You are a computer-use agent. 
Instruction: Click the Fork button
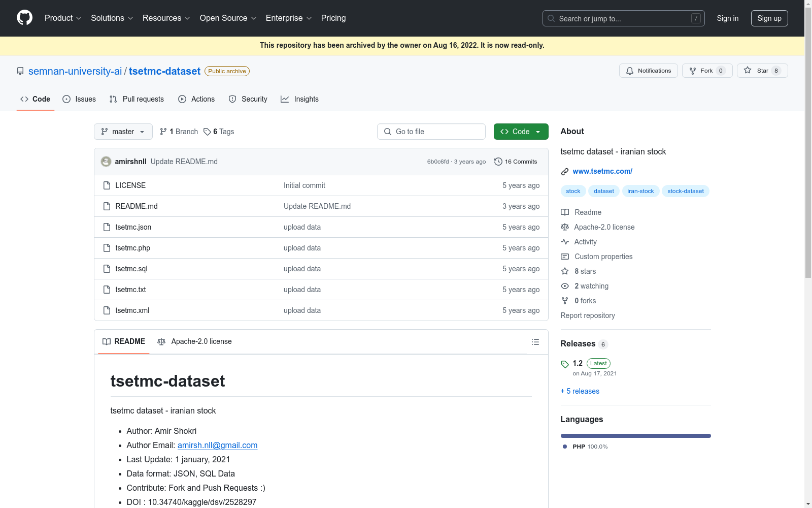[x=707, y=71]
